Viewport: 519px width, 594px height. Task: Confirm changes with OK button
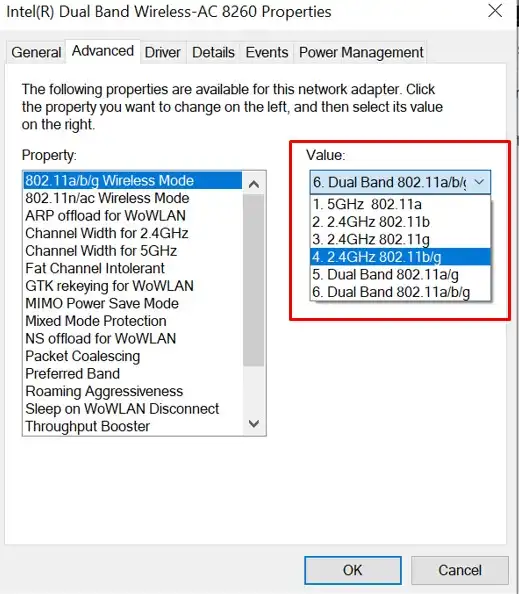[x=353, y=570]
